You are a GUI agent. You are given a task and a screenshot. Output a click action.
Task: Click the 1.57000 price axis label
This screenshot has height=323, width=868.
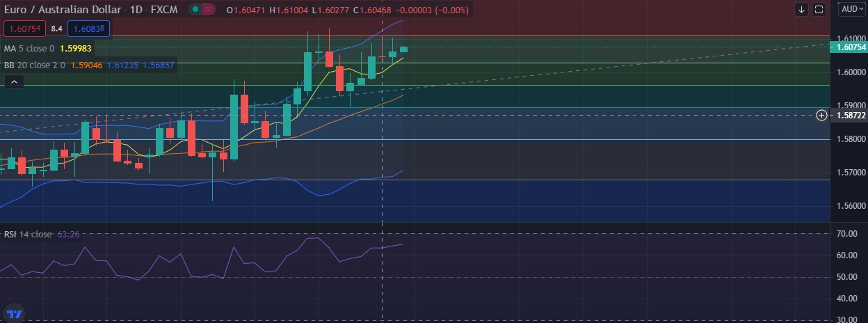(851, 173)
